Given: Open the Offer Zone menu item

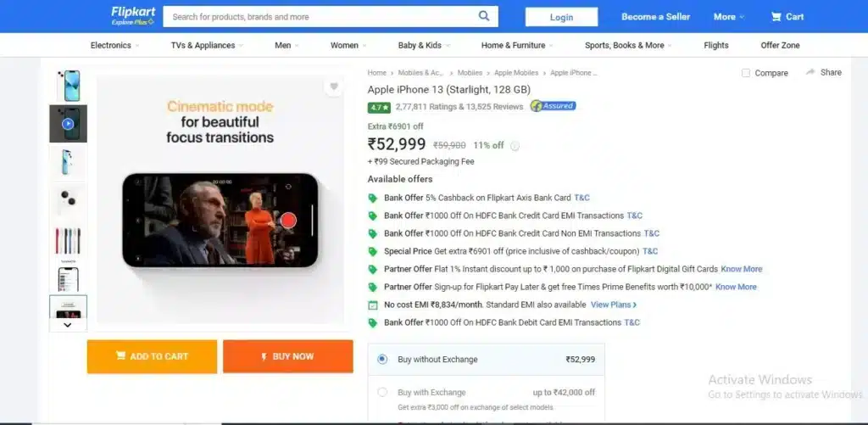Looking at the screenshot, I should point(780,46).
